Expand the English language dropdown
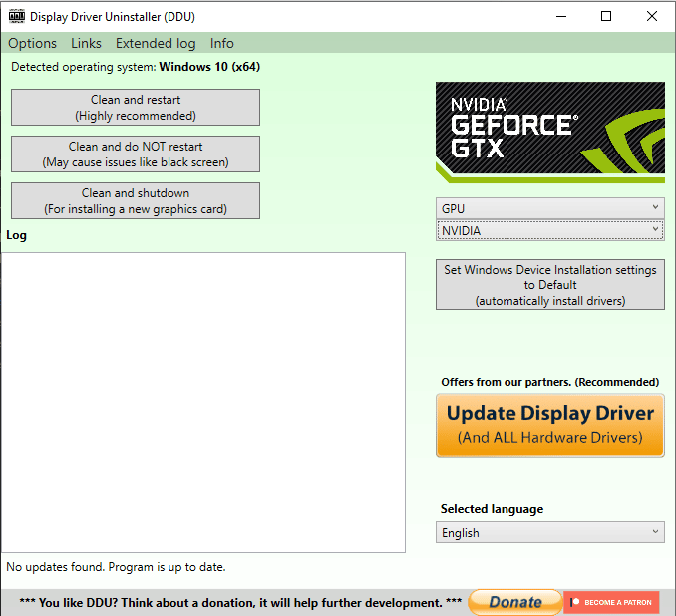 click(550, 533)
